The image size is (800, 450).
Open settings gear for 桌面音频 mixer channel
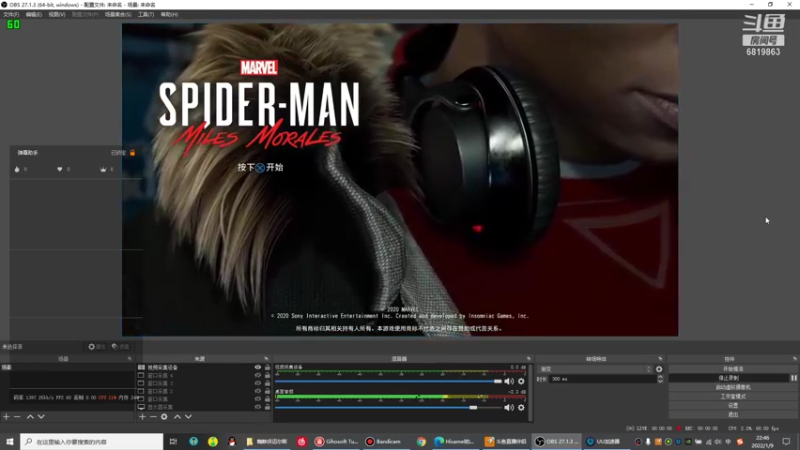[x=521, y=408]
